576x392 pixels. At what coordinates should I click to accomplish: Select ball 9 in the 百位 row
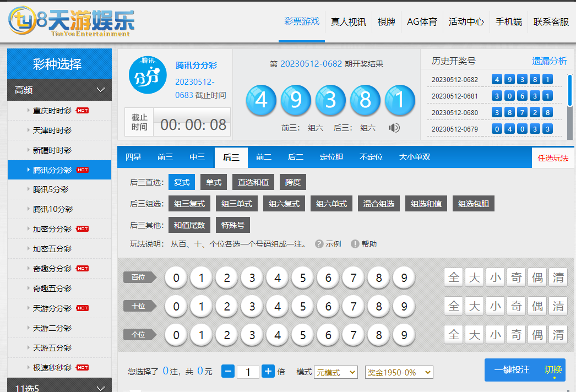[404, 277]
